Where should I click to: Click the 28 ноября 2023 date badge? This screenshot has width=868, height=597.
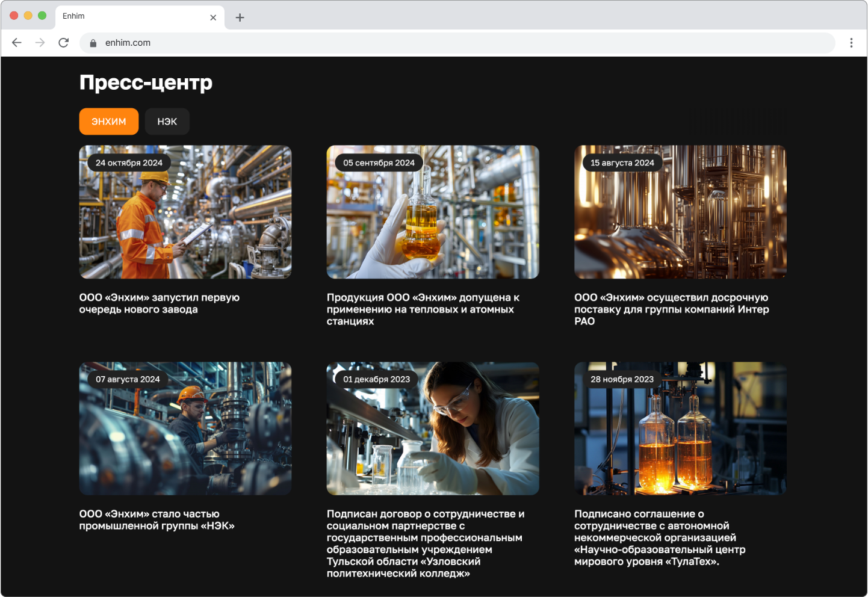point(622,379)
